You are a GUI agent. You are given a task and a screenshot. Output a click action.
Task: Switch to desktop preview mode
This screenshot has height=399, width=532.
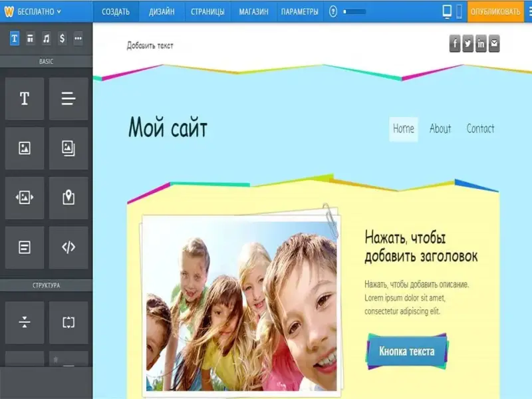447,11
